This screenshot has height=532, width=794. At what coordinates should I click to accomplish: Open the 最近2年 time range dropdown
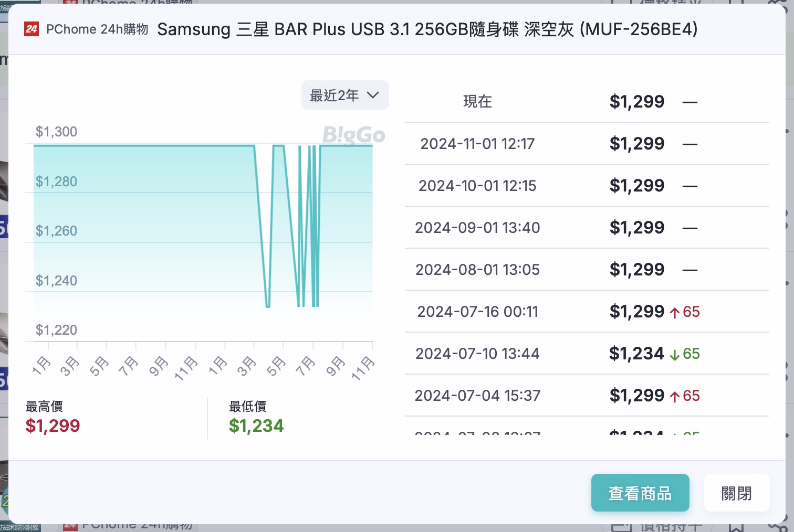(x=344, y=95)
